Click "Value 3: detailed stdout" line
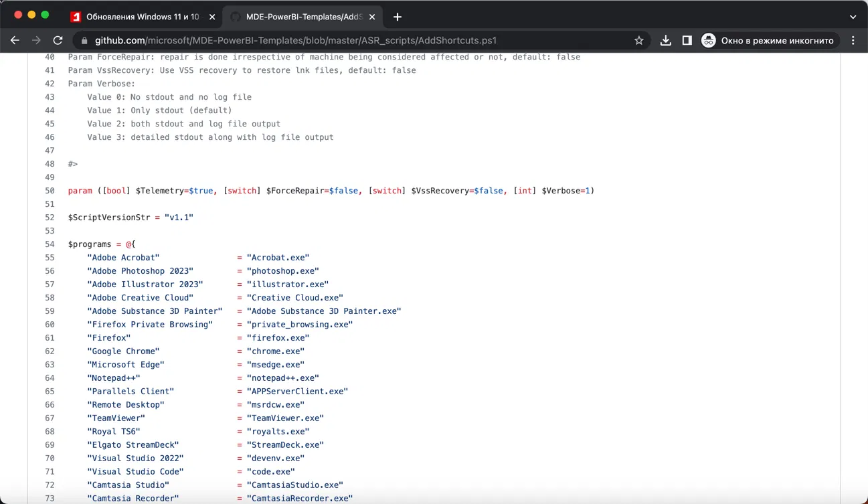Screen dimensions: 868x504 tap(210, 137)
